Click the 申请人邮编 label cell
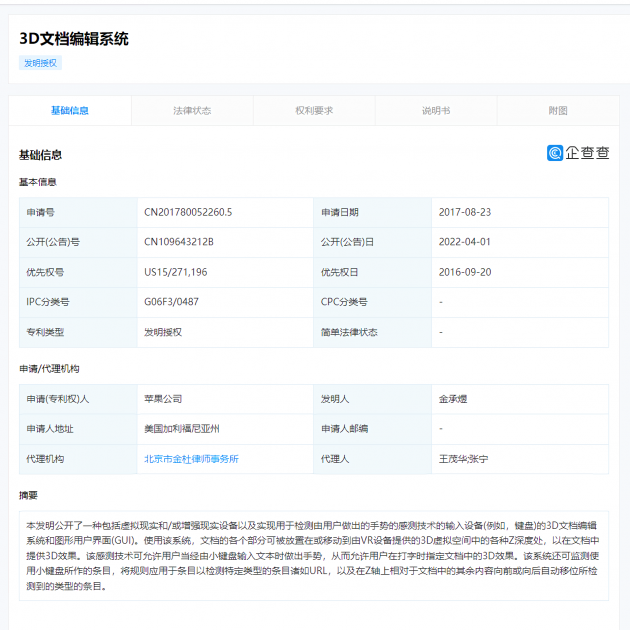The image size is (630, 630). (372, 429)
